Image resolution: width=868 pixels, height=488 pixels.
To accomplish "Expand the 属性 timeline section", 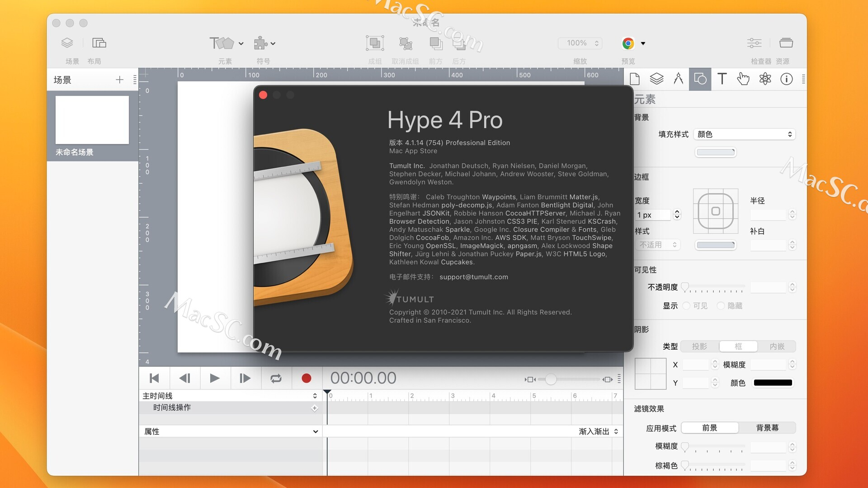I will (315, 431).
